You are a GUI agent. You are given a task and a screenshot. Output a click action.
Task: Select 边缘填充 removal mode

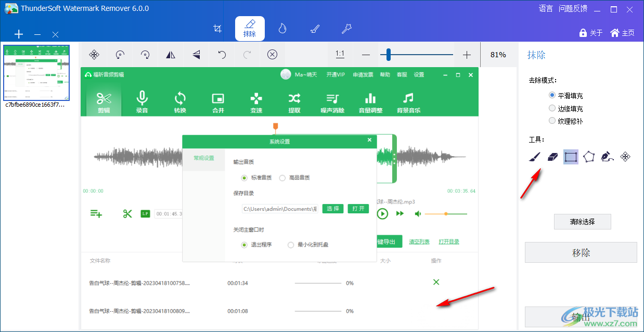coord(565,108)
